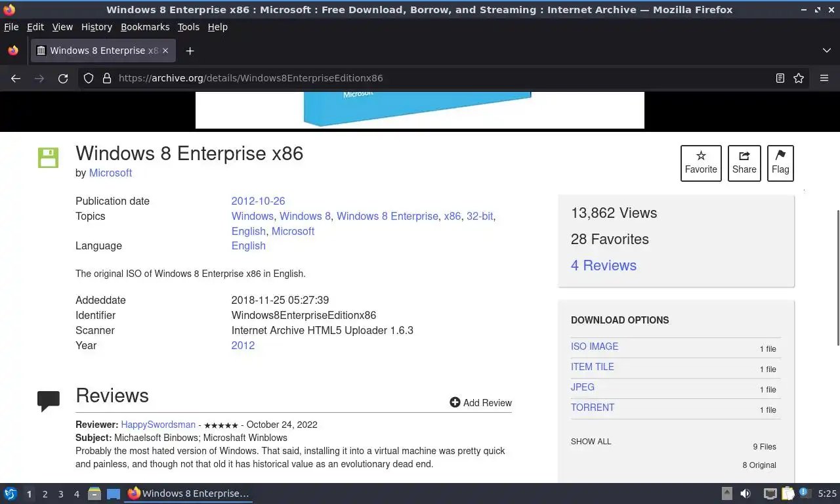
Task: Click the 13,862 Views text
Action: coord(614,213)
